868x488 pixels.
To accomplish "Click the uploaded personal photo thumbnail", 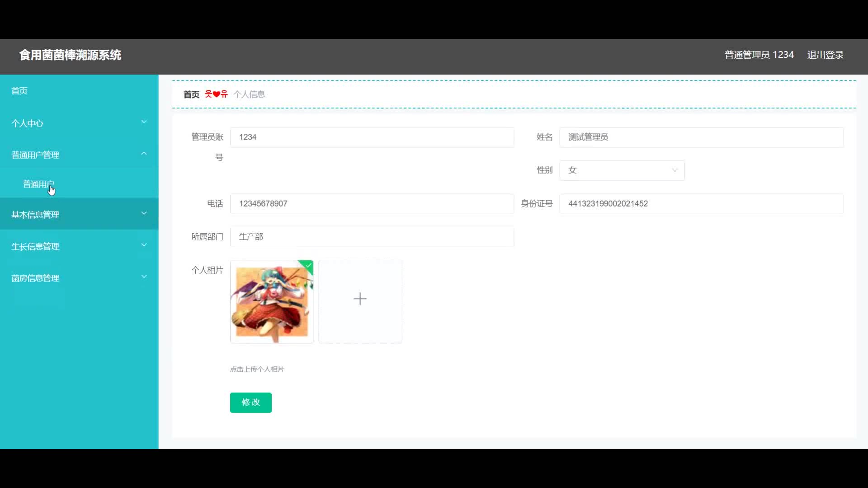I will pyautogui.click(x=271, y=302).
